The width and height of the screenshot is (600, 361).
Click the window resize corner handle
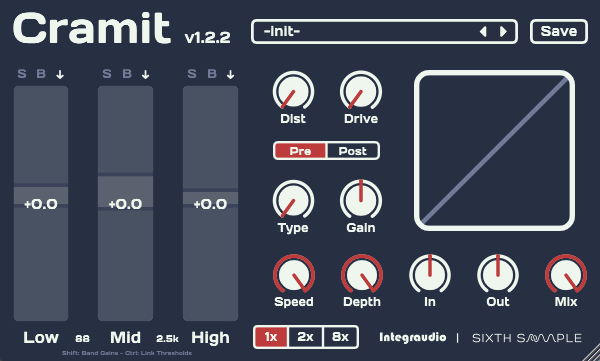[x=592, y=353]
